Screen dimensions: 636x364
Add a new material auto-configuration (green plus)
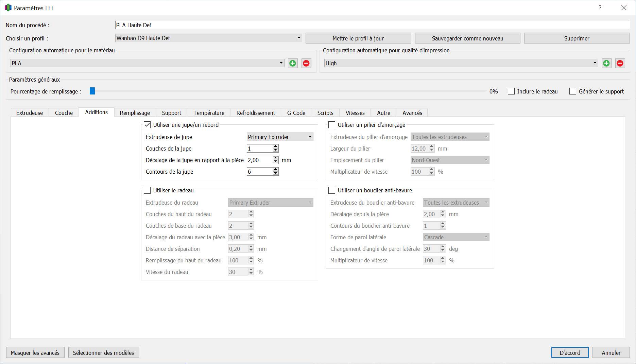click(x=293, y=63)
